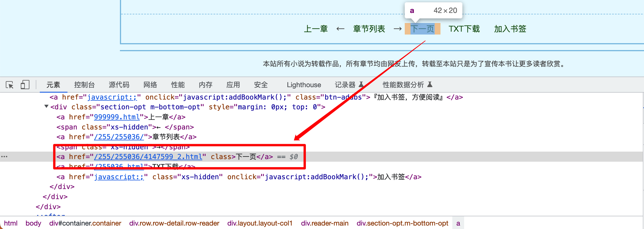Switch to the 应用 tab

point(233,85)
